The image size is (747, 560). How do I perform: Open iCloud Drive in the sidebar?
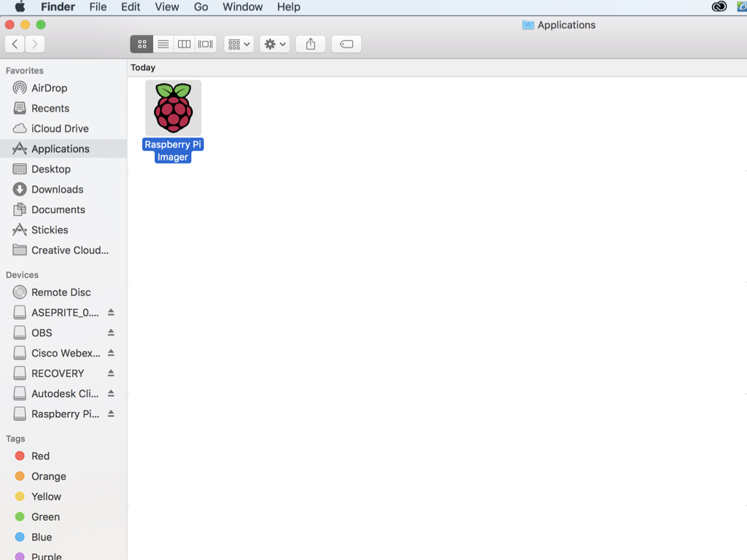tap(63, 128)
